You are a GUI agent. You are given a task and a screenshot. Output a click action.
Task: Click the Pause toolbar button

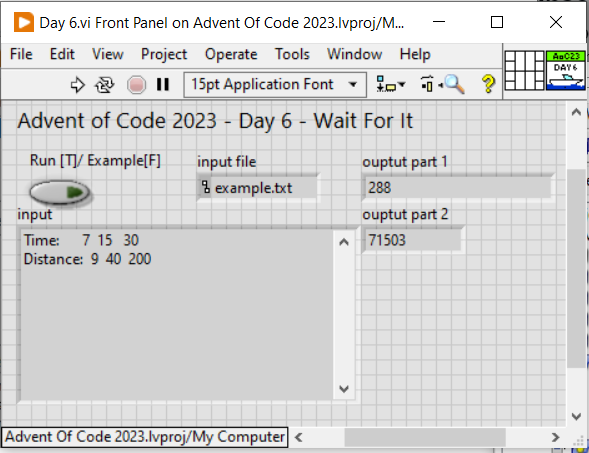pyautogui.click(x=163, y=85)
